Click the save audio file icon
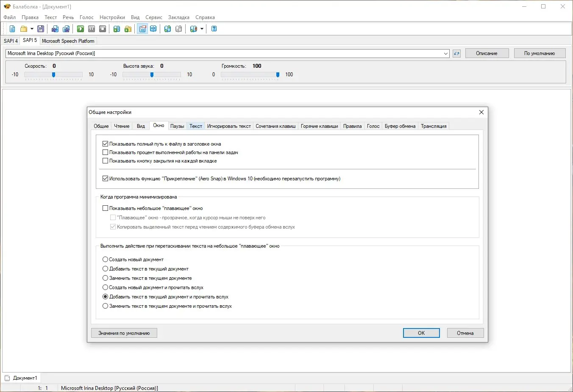The width and height of the screenshot is (573, 392). coord(55,29)
